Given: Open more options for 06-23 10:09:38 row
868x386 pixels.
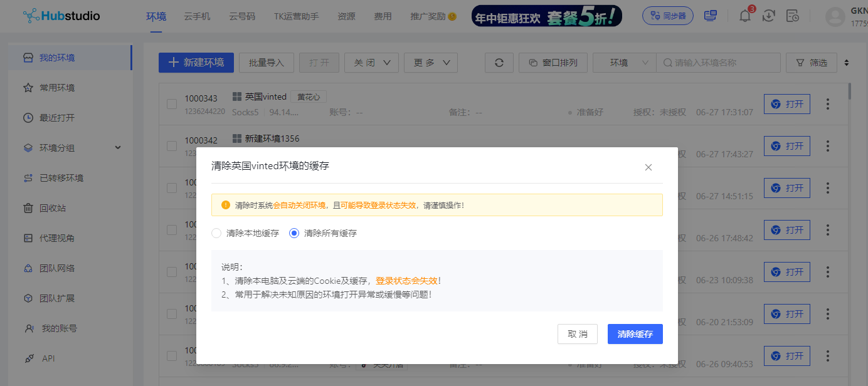Looking at the screenshot, I should click(x=828, y=272).
